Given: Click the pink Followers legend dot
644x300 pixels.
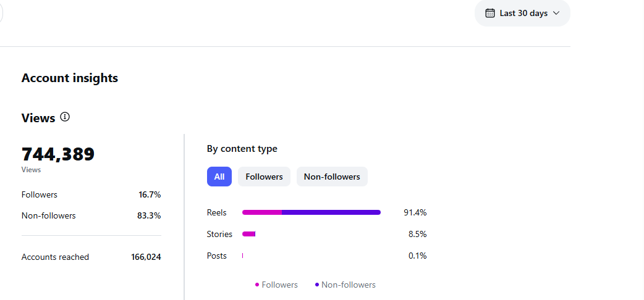Looking at the screenshot, I should [257, 285].
